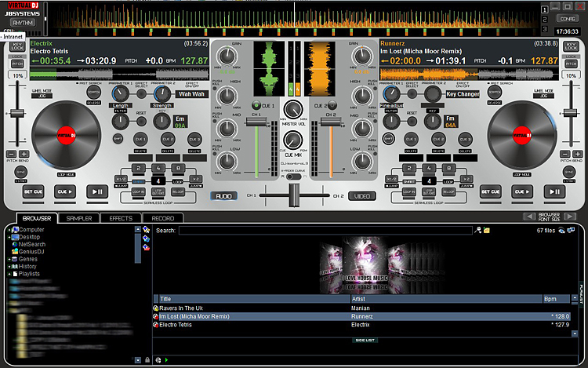Toggle pitch LOCK button on right deck
Image resolution: width=588 pixels, height=368 pixels.
click(x=571, y=64)
